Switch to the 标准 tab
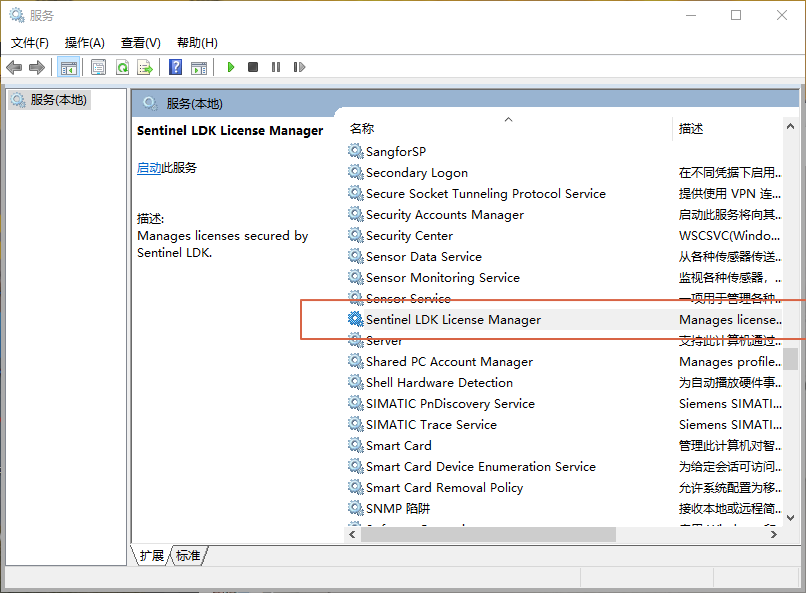This screenshot has width=806, height=593. click(x=188, y=555)
